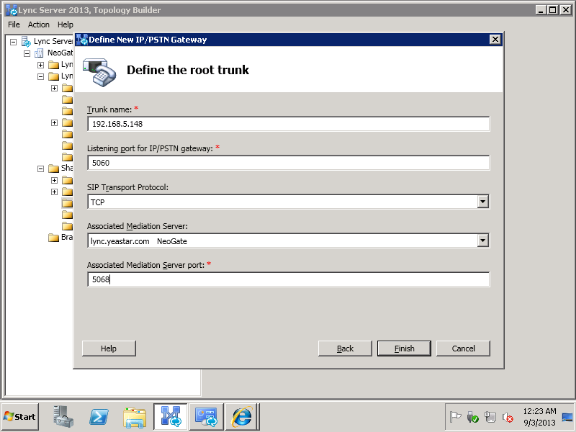Viewport: 576px width, 432px height.
Task: Open Action Center flag icon in tray
Action: click(455, 417)
